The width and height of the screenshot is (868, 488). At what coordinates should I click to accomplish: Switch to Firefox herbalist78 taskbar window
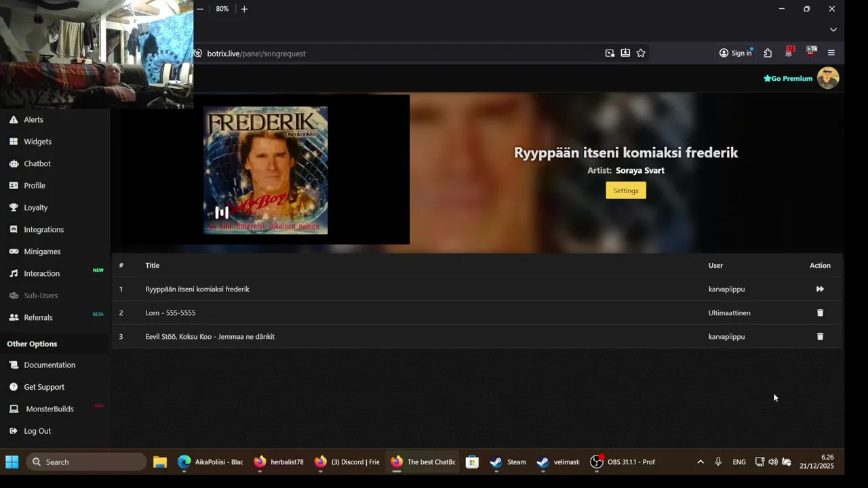[x=279, y=462]
